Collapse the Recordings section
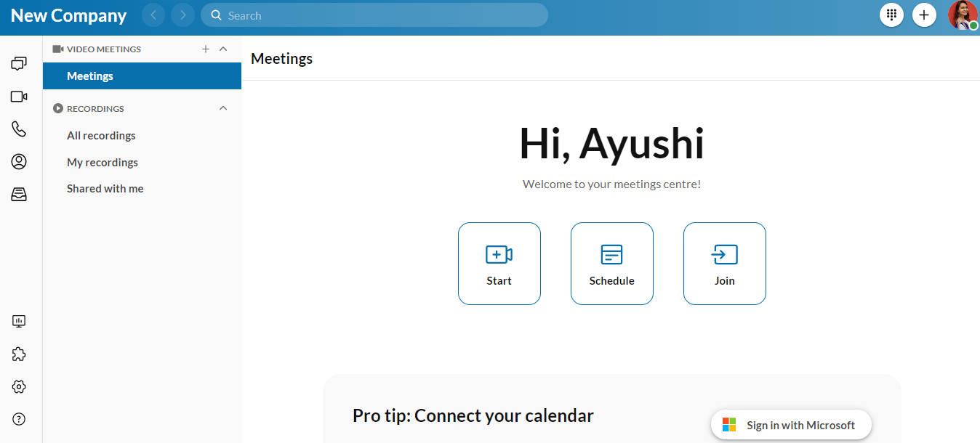 223,108
